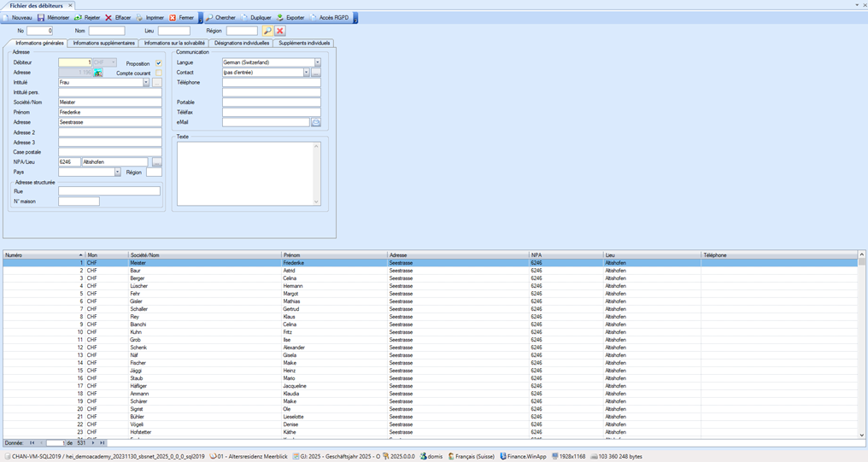Enable the Compte courant checkbox

tap(158, 73)
